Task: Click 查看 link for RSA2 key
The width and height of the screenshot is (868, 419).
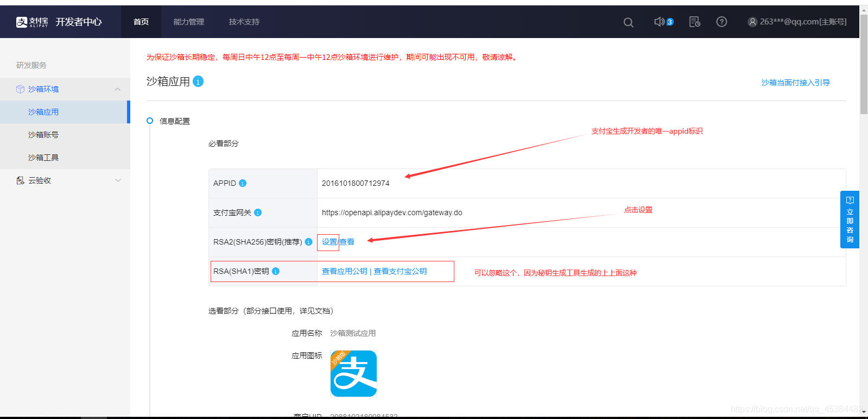Action: tap(347, 242)
